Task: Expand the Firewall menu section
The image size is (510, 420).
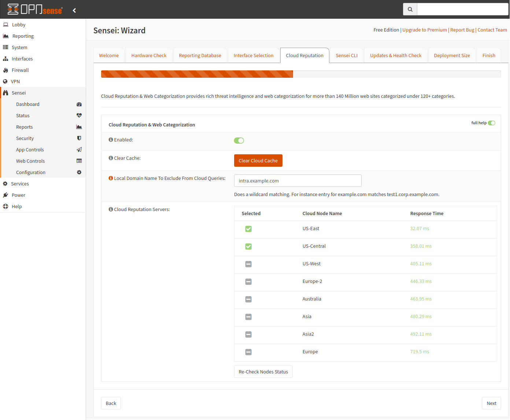Action: point(20,70)
